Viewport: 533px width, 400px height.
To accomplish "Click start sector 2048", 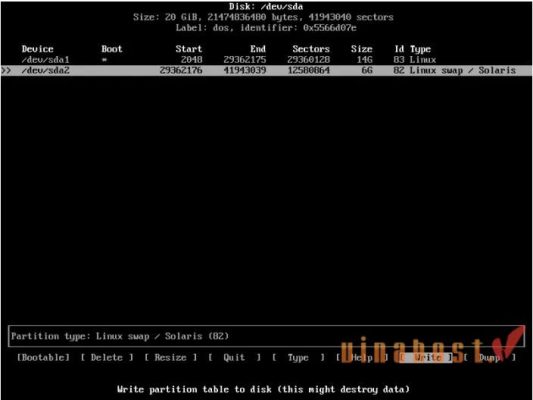I will click(x=191, y=60).
